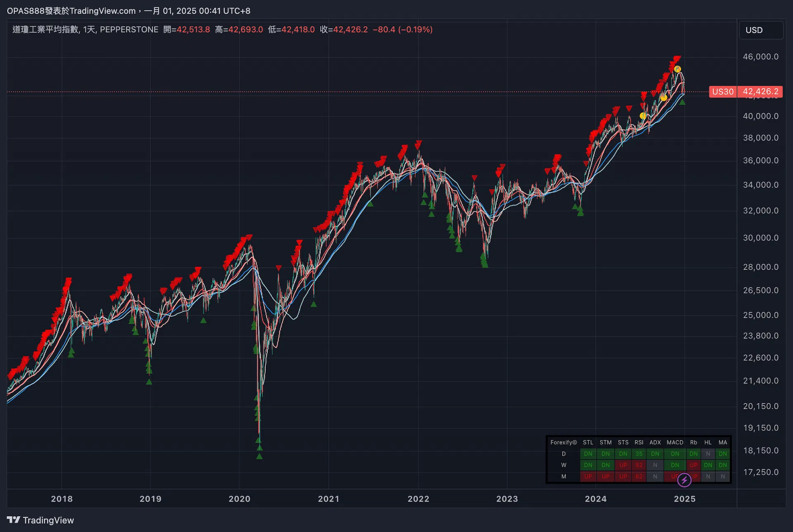Click the MACD column header
The width and height of the screenshot is (793, 532).
(x=675, y=442)
